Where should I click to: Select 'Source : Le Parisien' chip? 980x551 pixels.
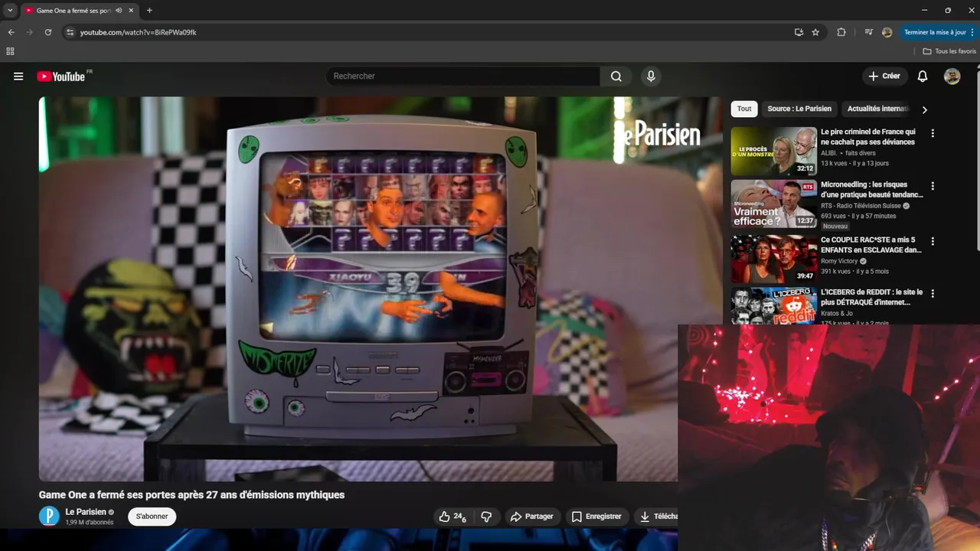pyautogui.click(x=799, y=109)
